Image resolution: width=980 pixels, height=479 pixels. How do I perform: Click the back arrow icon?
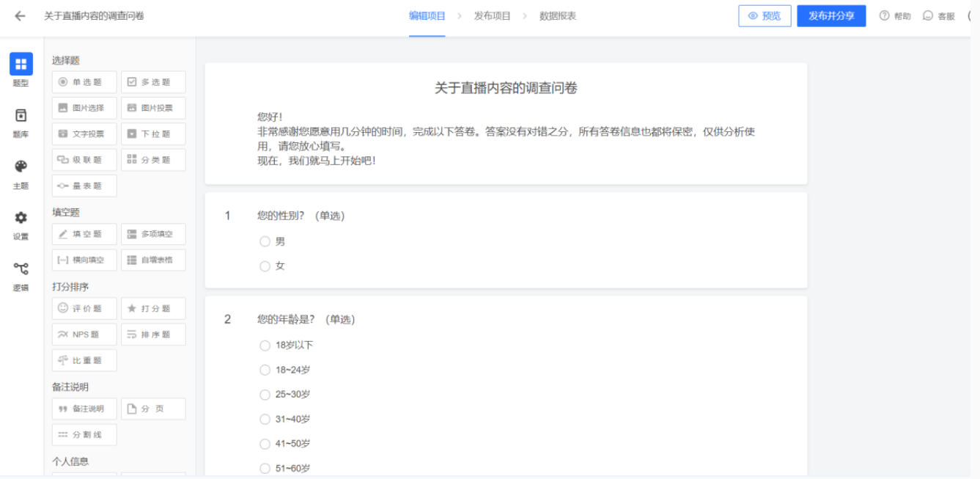[20, 16]
